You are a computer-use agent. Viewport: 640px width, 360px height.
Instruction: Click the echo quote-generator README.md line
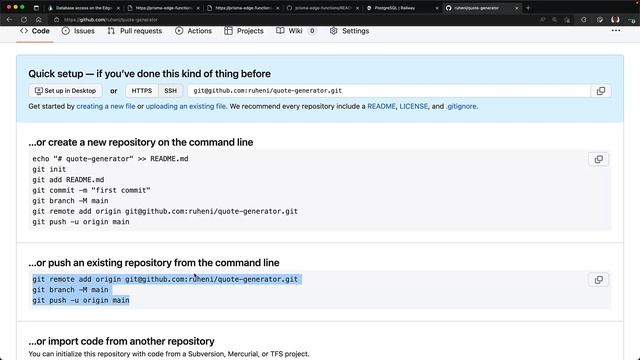click(110, 158)
